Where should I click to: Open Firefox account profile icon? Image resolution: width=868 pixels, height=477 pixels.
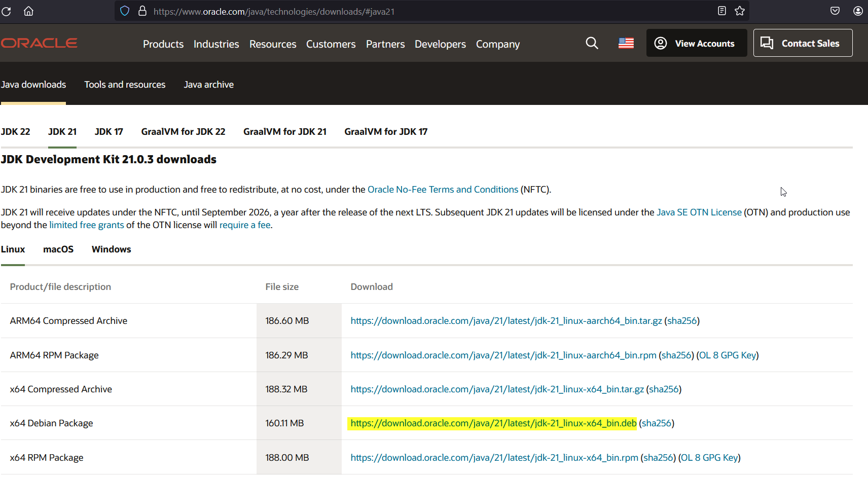pyautogui.click(x=858, y=11)
